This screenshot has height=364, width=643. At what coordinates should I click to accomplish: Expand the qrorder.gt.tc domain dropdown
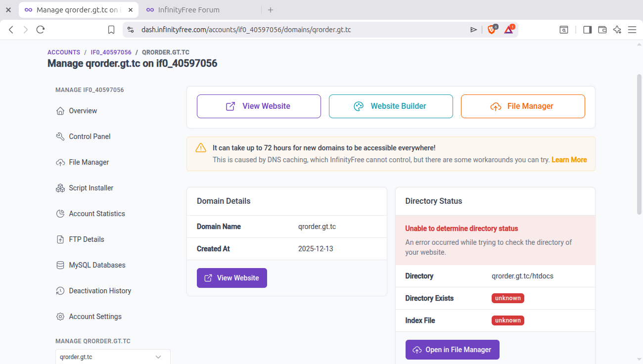click(x=113, y=357)
